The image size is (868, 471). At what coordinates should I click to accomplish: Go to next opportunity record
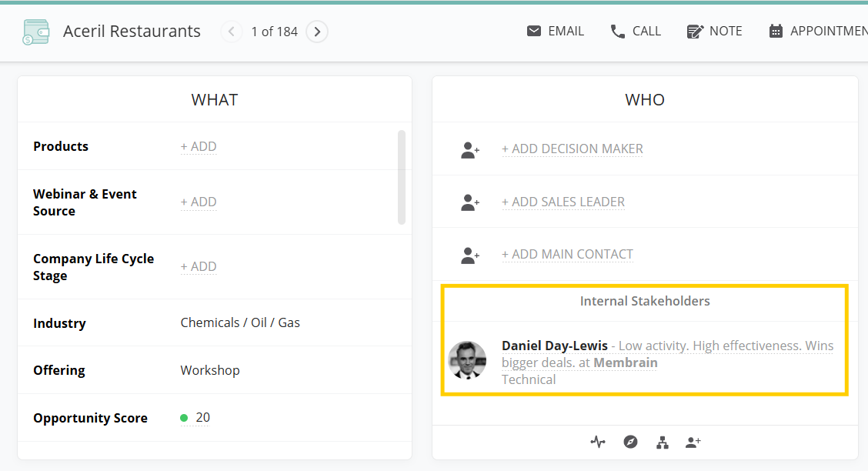pos(317,32)
